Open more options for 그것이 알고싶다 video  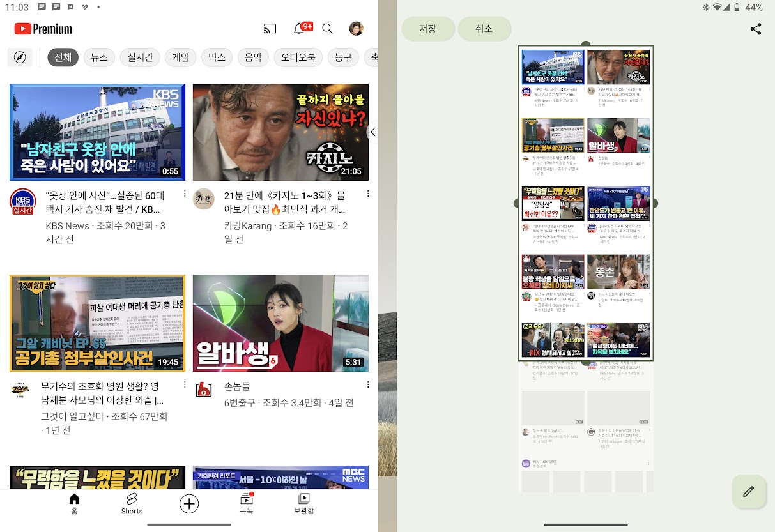click(185, 384)
